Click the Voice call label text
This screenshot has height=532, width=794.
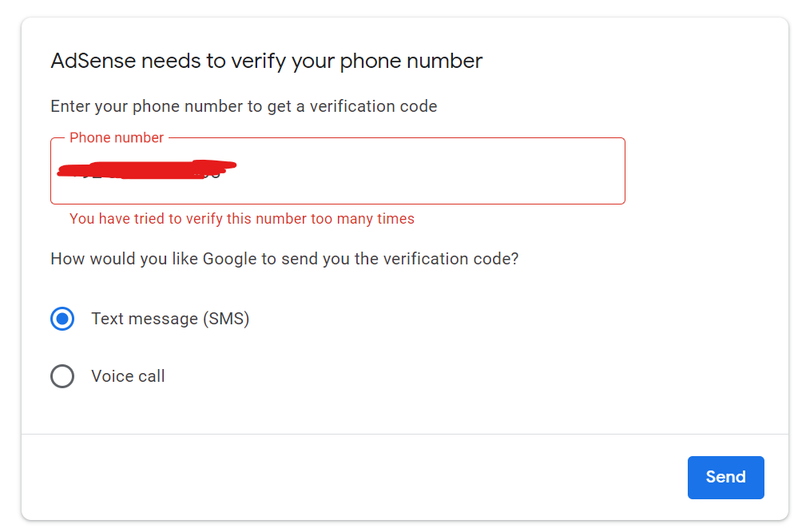click(x=127, y=375)
